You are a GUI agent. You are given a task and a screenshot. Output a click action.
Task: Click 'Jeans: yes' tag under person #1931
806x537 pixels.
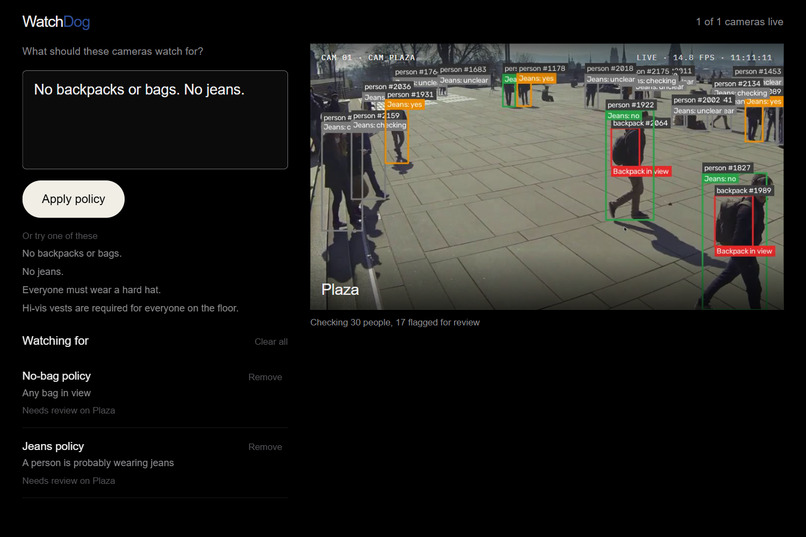(405, 104)
